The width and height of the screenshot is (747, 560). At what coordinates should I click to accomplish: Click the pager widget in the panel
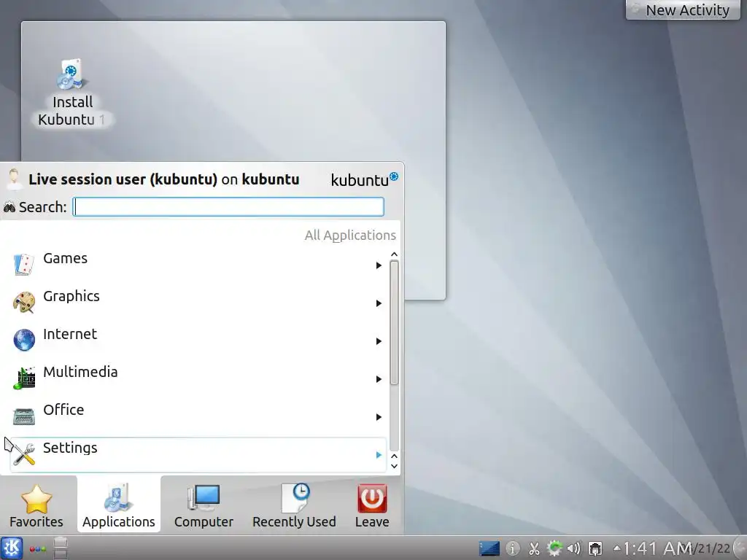coord(61,548)
